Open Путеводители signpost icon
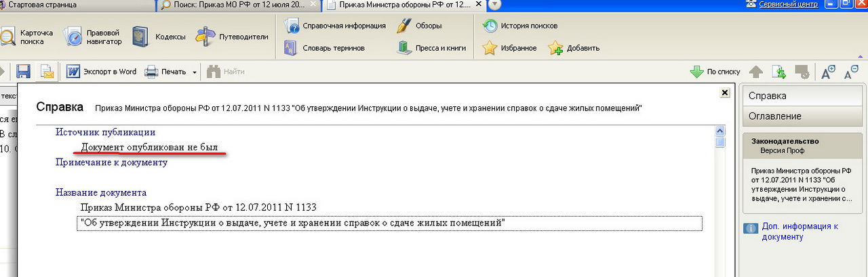The width and height of the screenshot is (868, 277). [x=205, y=37]
